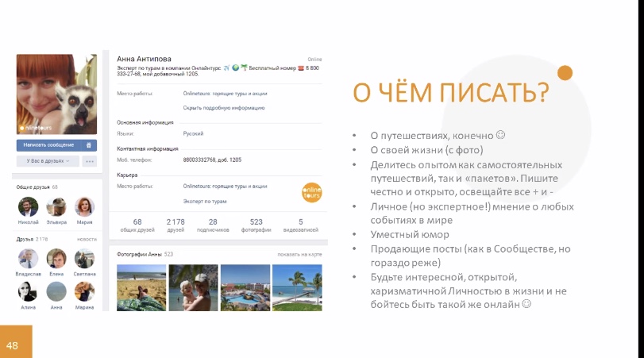Viewport: 644px width, 358px height.
Task: Open Эльвира's friend avatar
Action: point(56,206)
